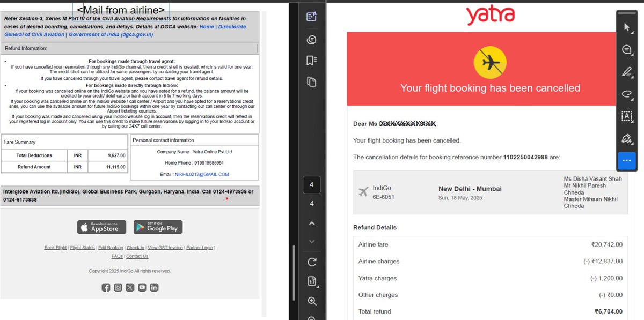Open the Edit Booking link
The width and height of the screenshot is (644, 320).
(x=111, y=248)
